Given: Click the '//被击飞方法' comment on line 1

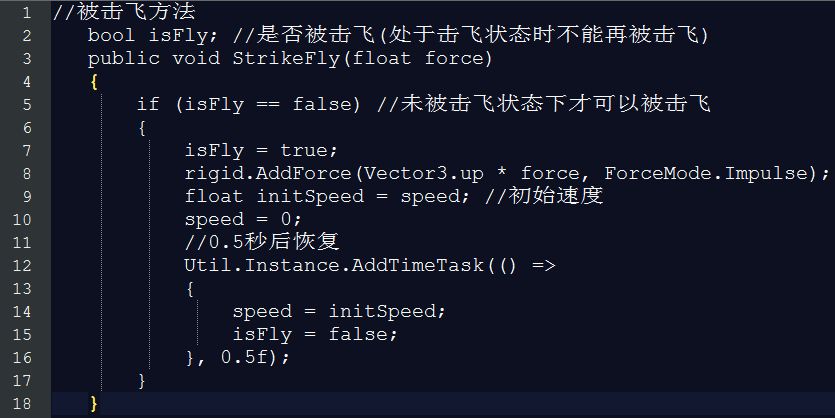Looking at the screenshot, I should pos(124,12).
